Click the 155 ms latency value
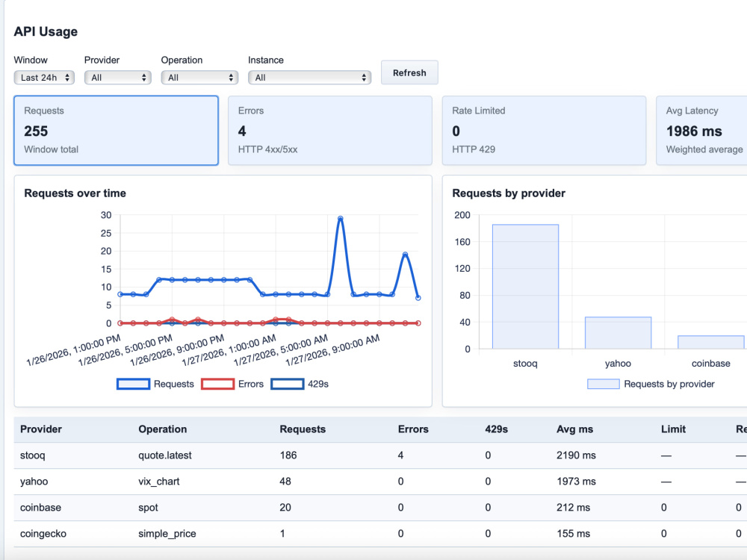 coord(573,533)
